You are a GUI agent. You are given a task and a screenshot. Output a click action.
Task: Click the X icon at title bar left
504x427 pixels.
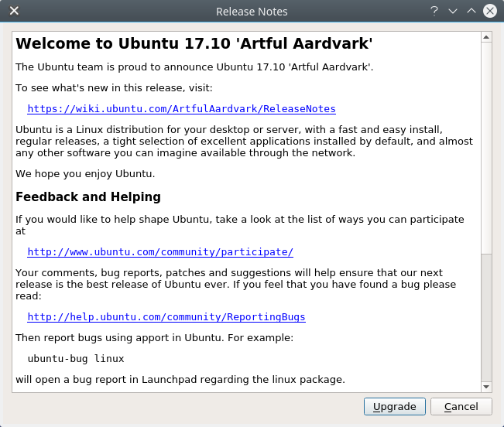pos(14,11)
